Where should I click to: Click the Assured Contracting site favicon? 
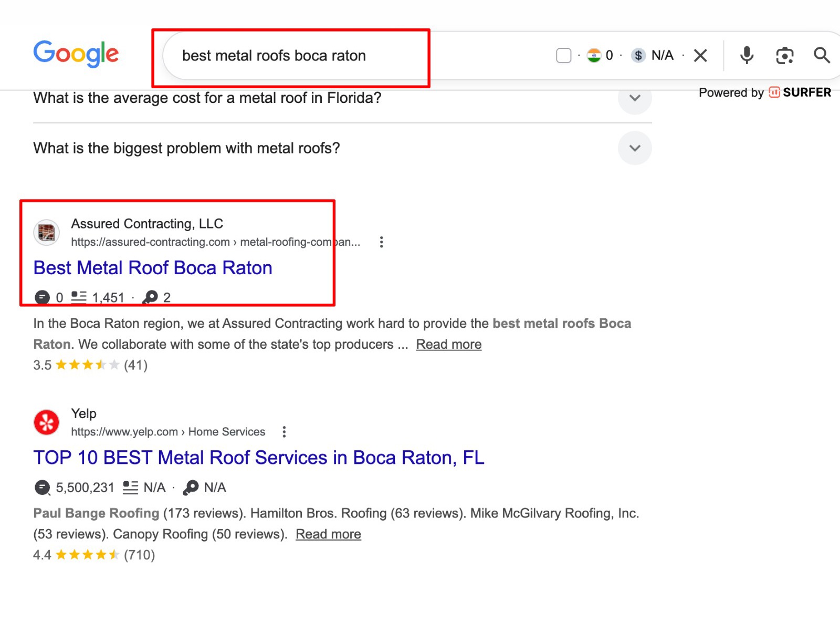click(47, 232)
